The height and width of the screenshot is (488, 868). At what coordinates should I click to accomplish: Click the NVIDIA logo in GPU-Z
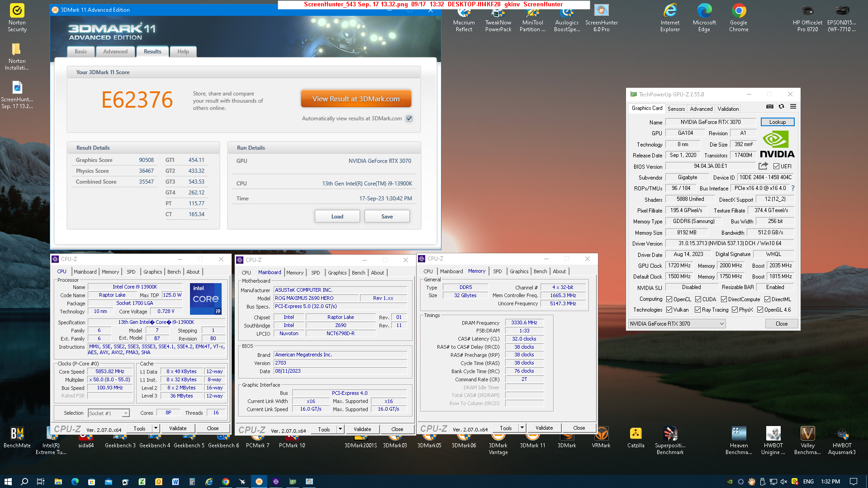coord(777,144)
